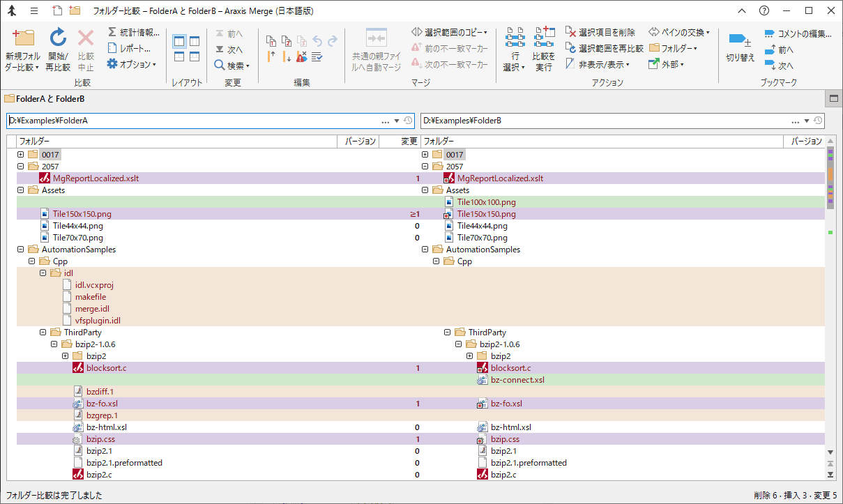Select blocksort.c in the left pane

click(x=106, y=368)
